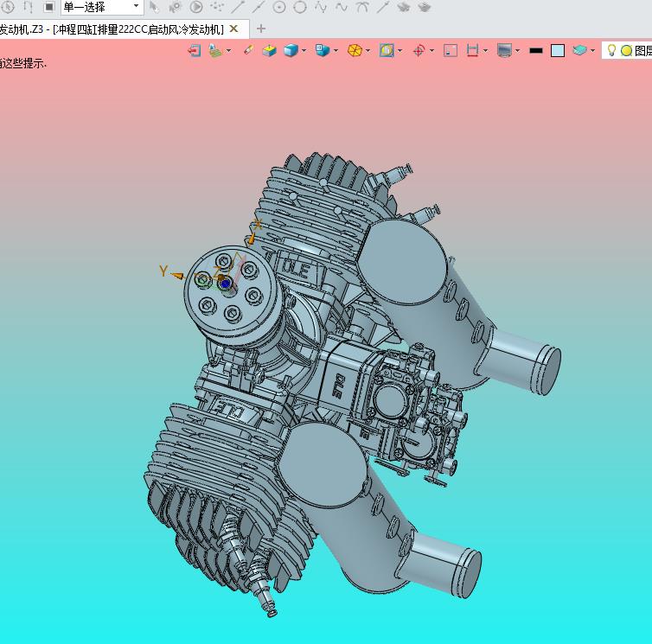Open the view orientation cube dropdown arrow
The width and height of the screenshot is (652, 644).
click(x=336, y=51)
